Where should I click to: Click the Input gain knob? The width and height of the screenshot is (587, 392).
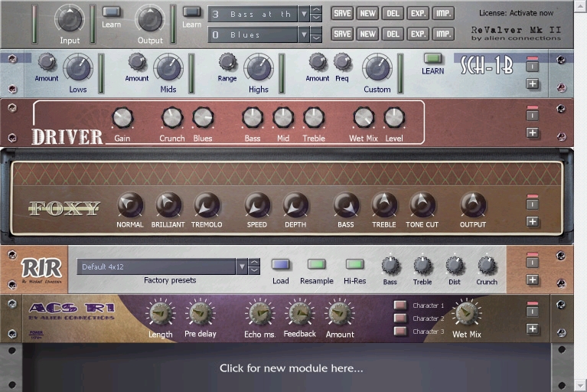pos(70,19)
